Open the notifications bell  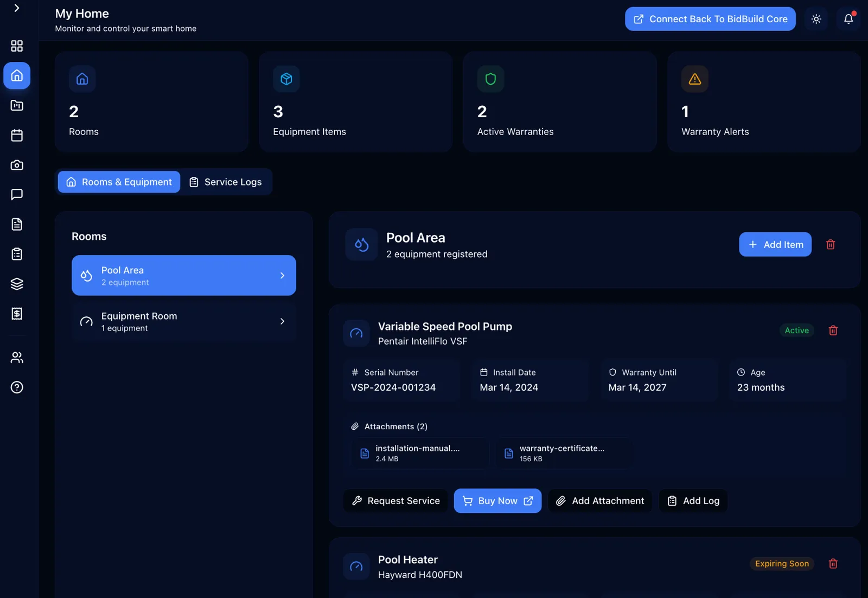[x=848, y=19]
